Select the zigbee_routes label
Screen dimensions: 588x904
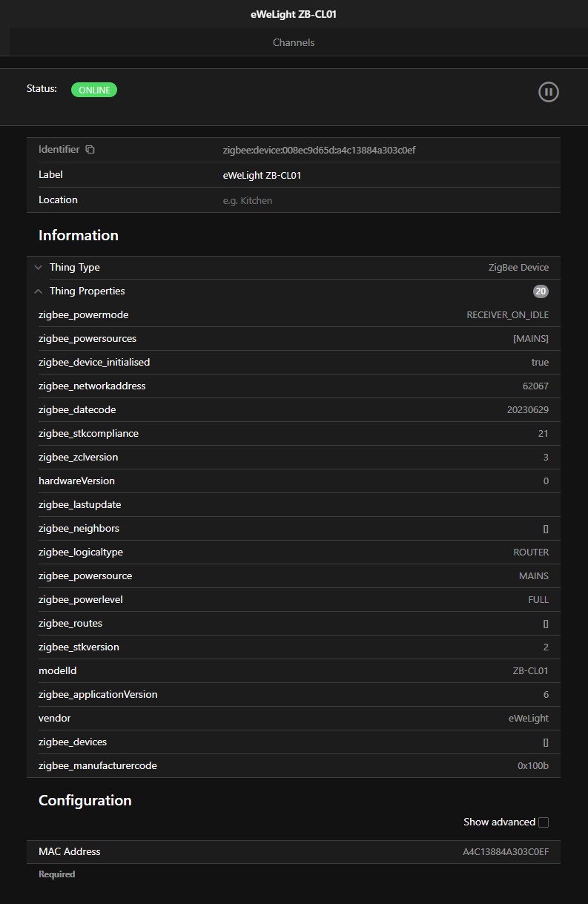pos(70,624)
